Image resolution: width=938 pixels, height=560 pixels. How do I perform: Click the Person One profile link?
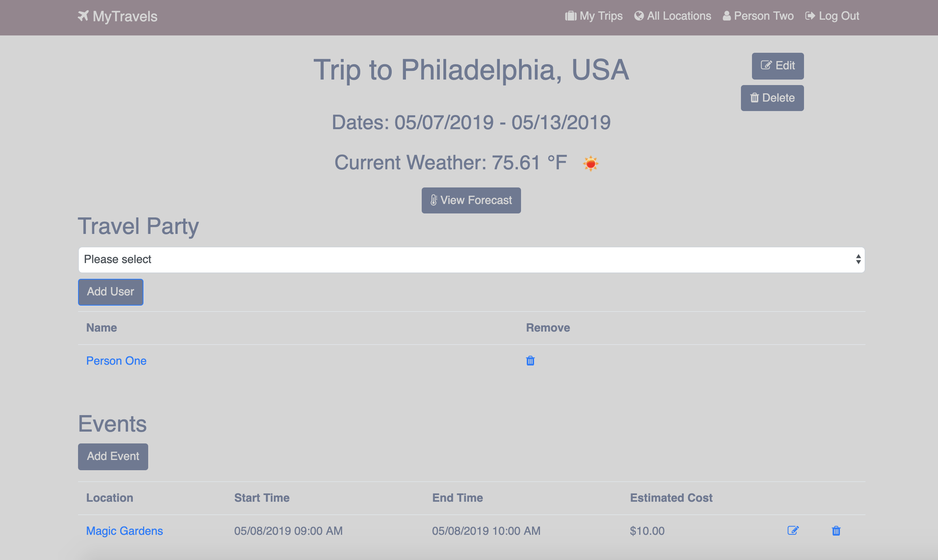117,361
